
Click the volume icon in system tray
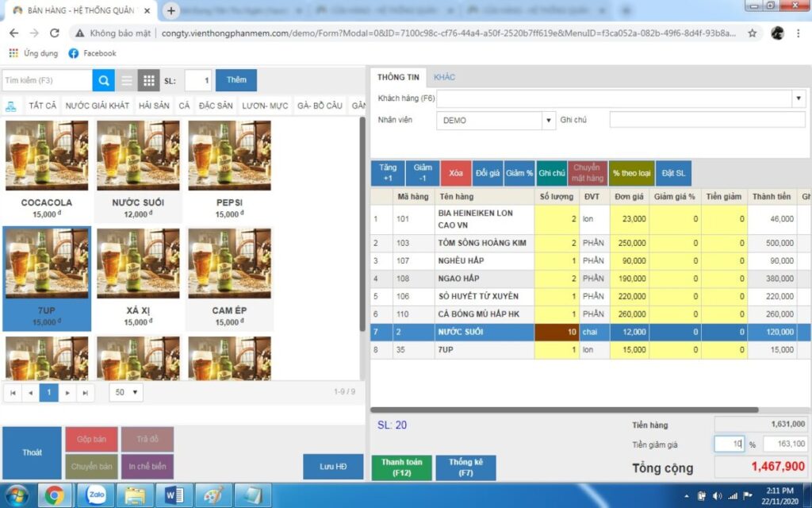[x=717, y=496]
